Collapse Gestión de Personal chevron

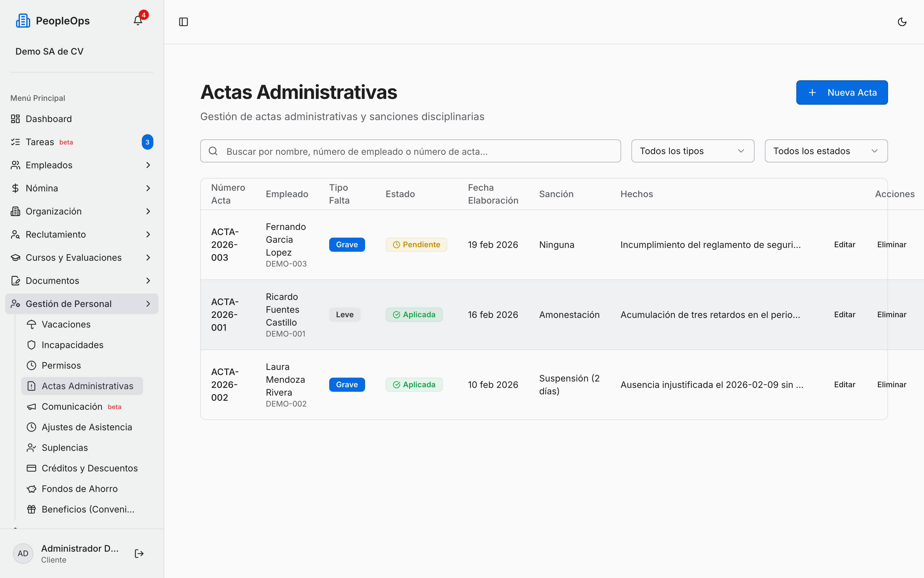click(x=148, y=304)
